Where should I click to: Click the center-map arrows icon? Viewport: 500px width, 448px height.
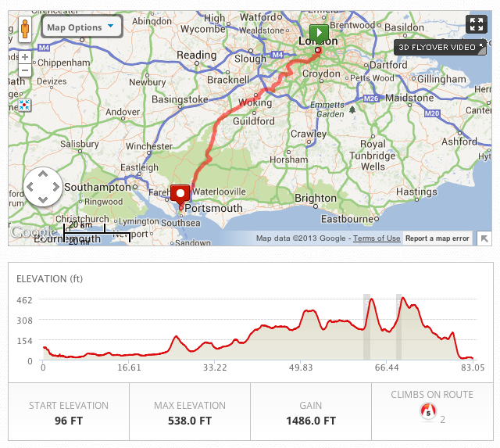click(x=24, y=103)
